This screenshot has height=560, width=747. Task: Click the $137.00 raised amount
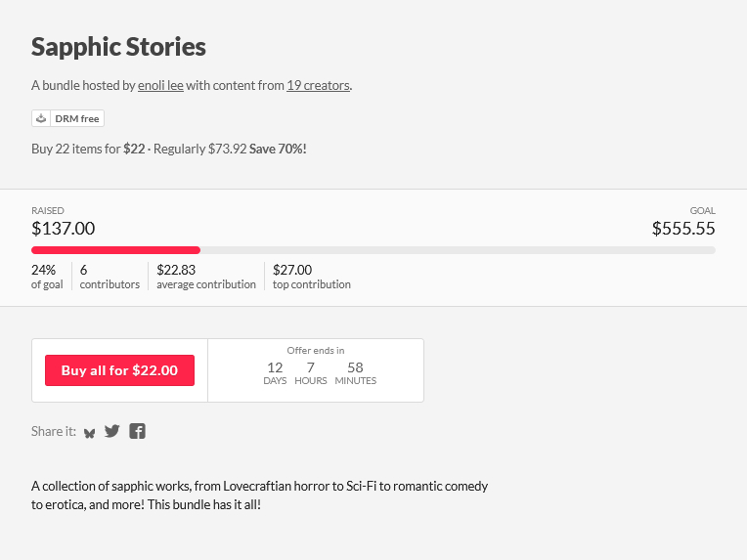point(63,229)
